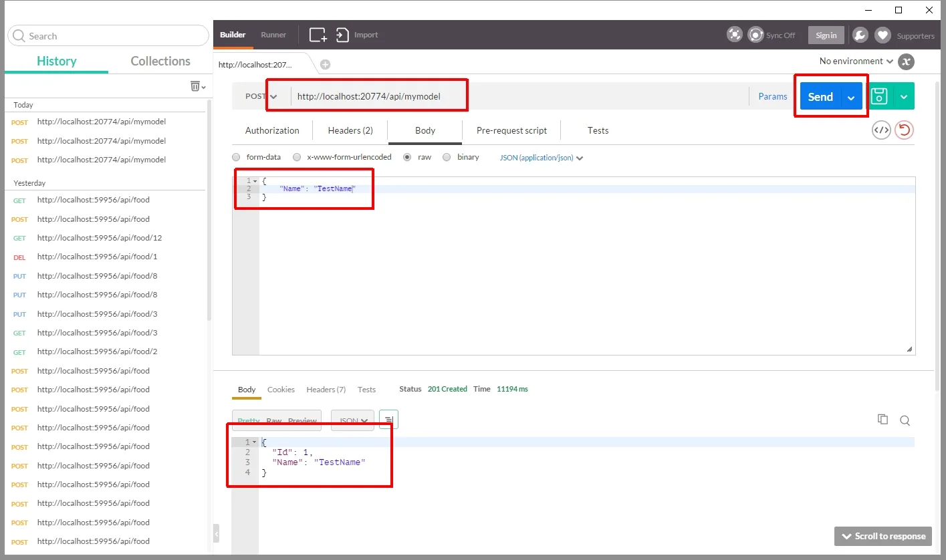Reset request with red undo icon
The image size is (946, 560).
(904, 130)
